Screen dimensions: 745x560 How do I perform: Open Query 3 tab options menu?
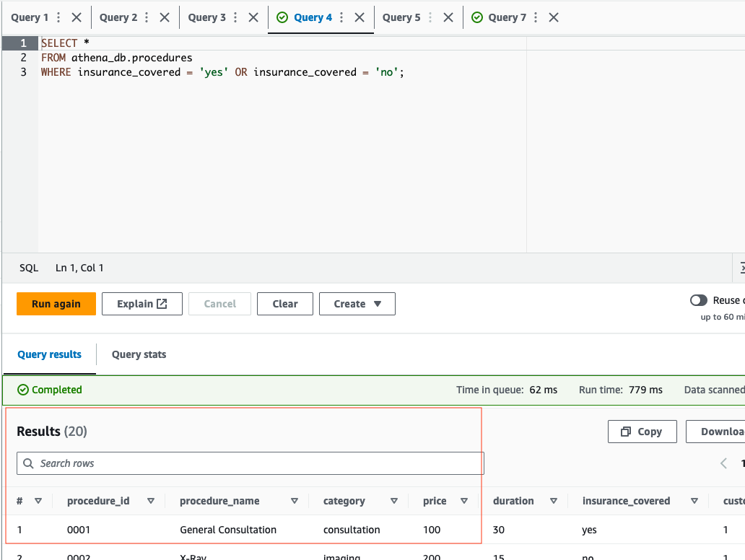pyautogui.click(x=235, y=17)
